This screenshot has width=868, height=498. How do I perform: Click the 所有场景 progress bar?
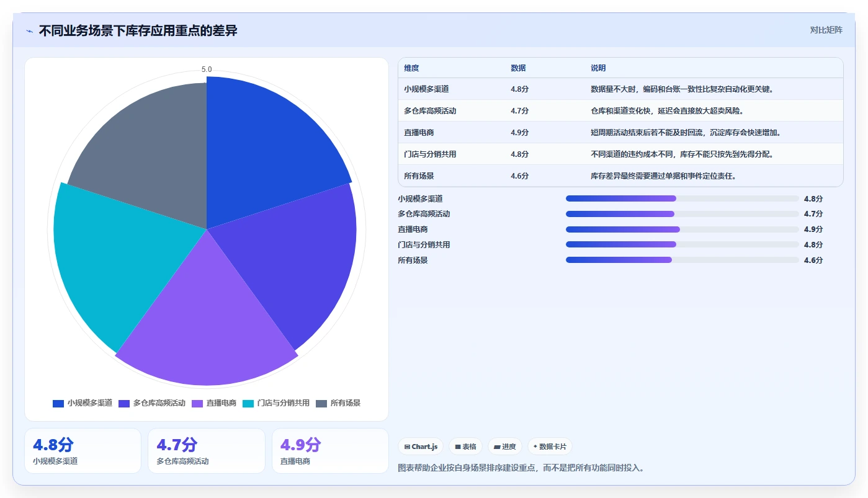682,260
